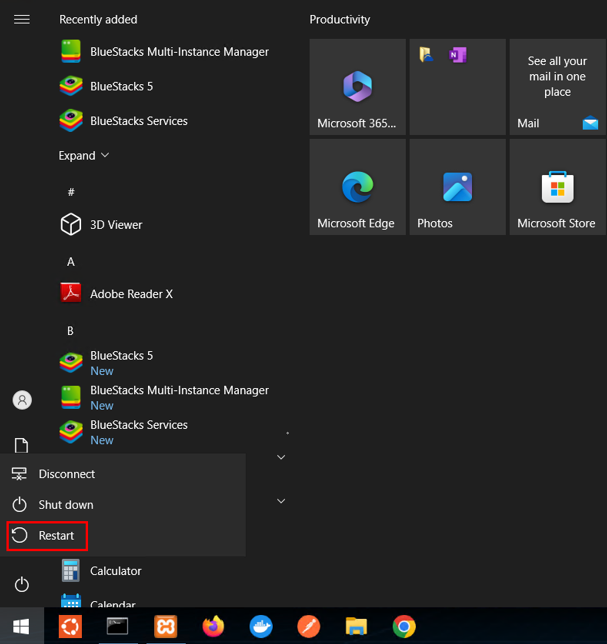Open the Photos tile
This screenshot has height=644, width=607.
[x=458, y=187]
